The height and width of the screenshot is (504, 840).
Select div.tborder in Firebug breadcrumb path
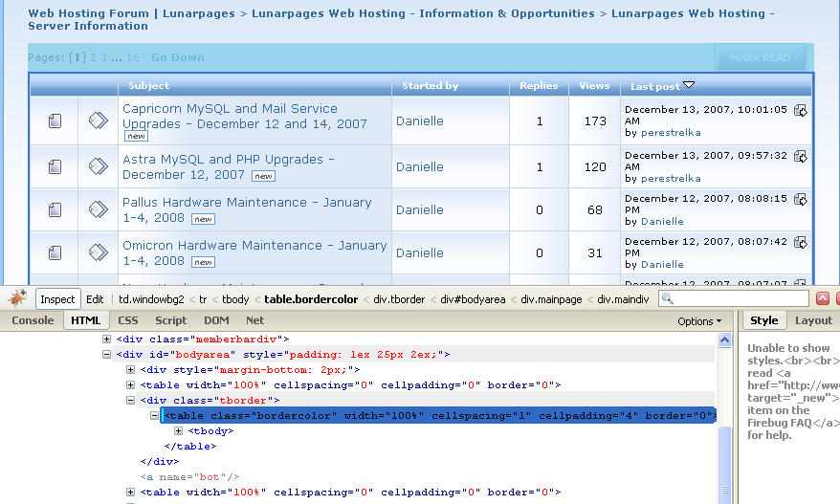tap(399, 299)
